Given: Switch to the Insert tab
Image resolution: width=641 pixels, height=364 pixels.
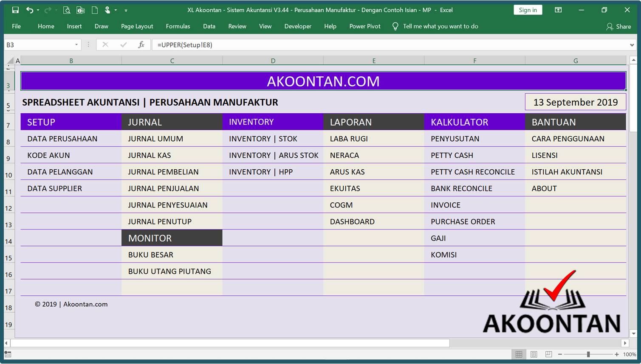Looking at the screenshot, I should coord(74,26).
